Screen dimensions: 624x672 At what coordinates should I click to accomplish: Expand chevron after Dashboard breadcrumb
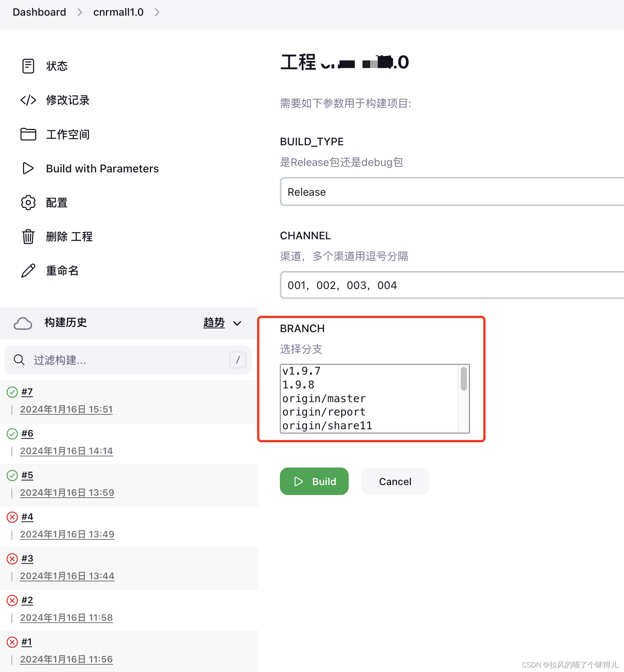click(80, 12)
